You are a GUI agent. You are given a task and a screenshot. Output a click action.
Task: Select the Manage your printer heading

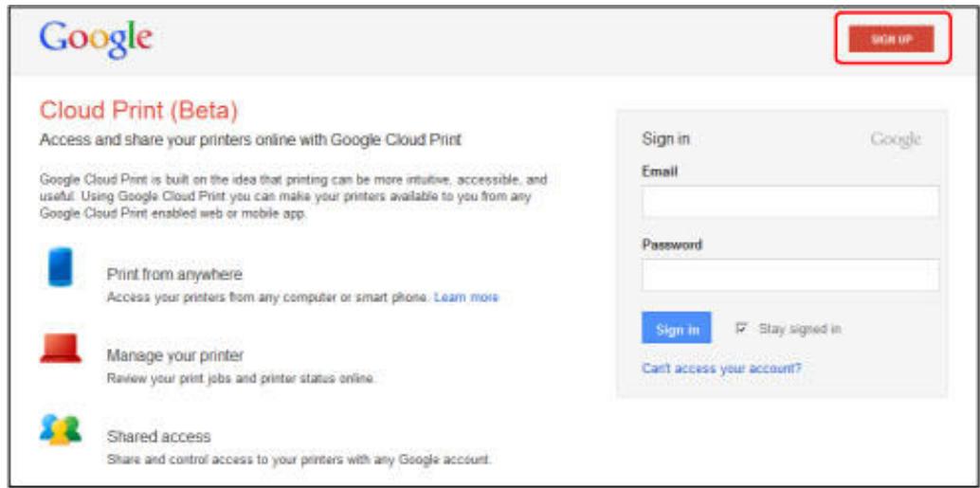click(175, 355)
